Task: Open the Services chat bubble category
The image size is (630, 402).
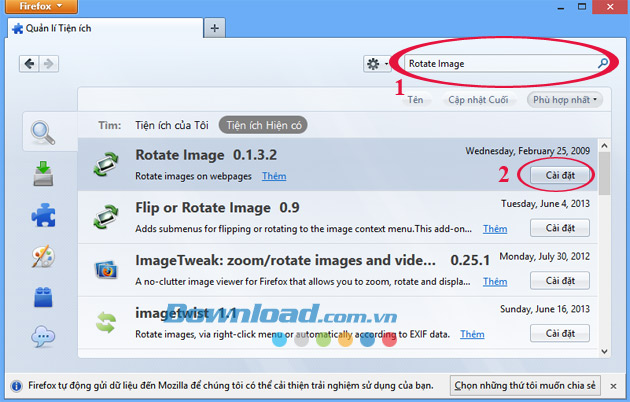Action: point(43,337)
